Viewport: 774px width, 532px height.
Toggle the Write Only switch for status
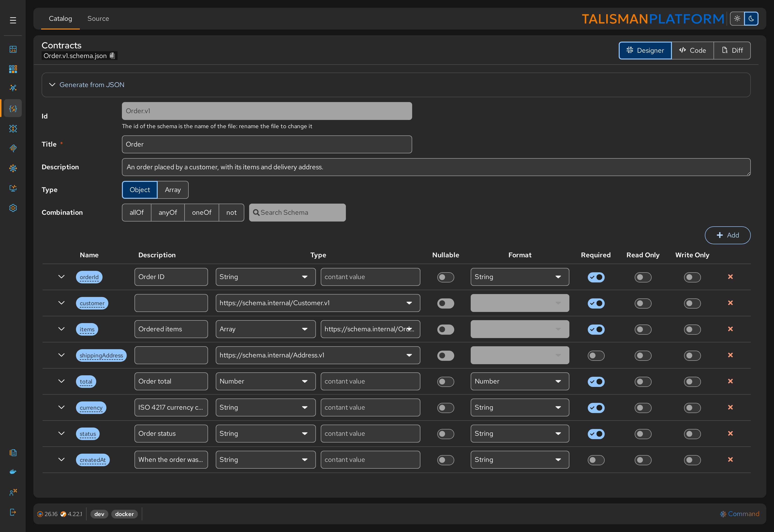pos(692,434)
